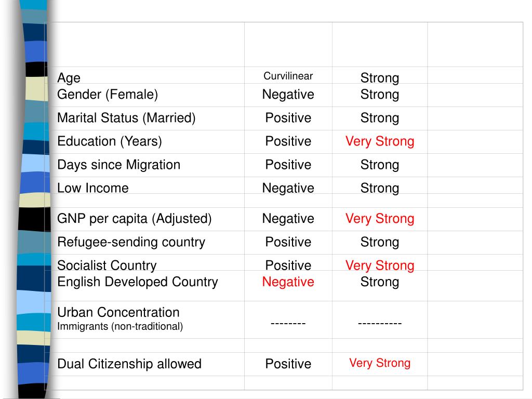Select Gender (Female) row label

108,95
